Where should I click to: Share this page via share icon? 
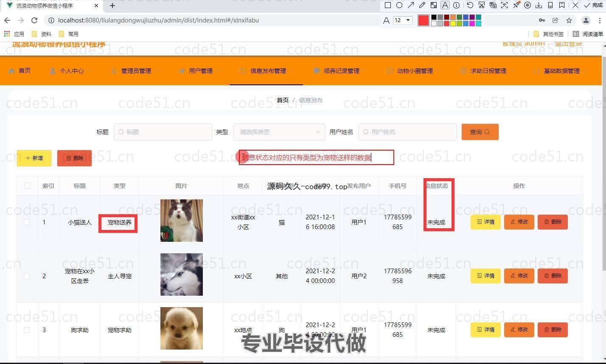click(555, 20)
